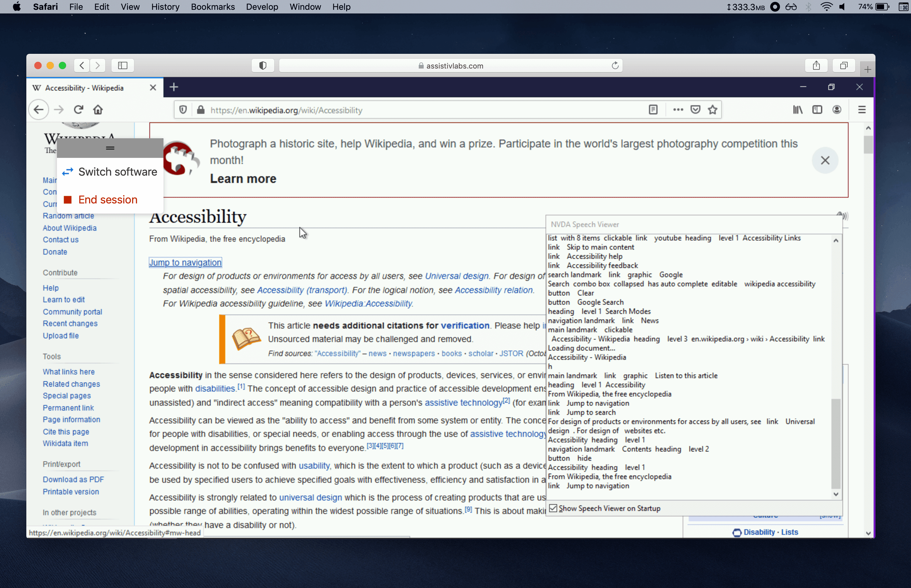Click NVDA Speech Viewer scroll down arrow
Screen dimensions: 911x588
coord(836,494)
